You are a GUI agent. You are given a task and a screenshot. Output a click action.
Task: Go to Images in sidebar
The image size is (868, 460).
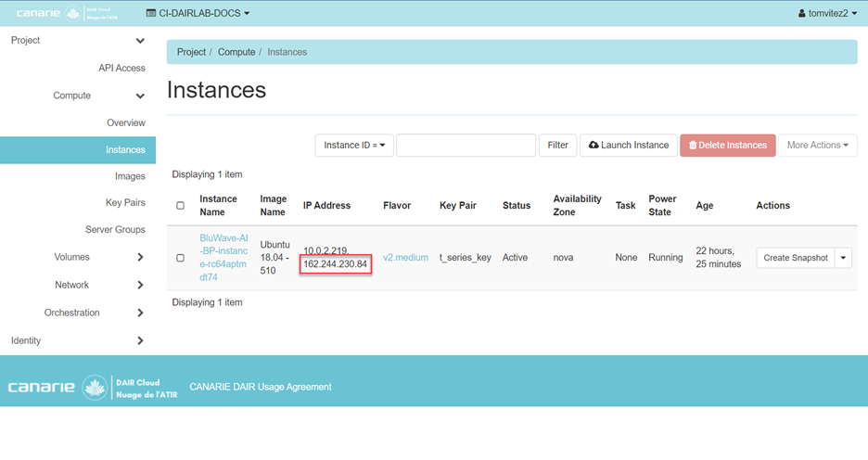(x=130, y=176)
